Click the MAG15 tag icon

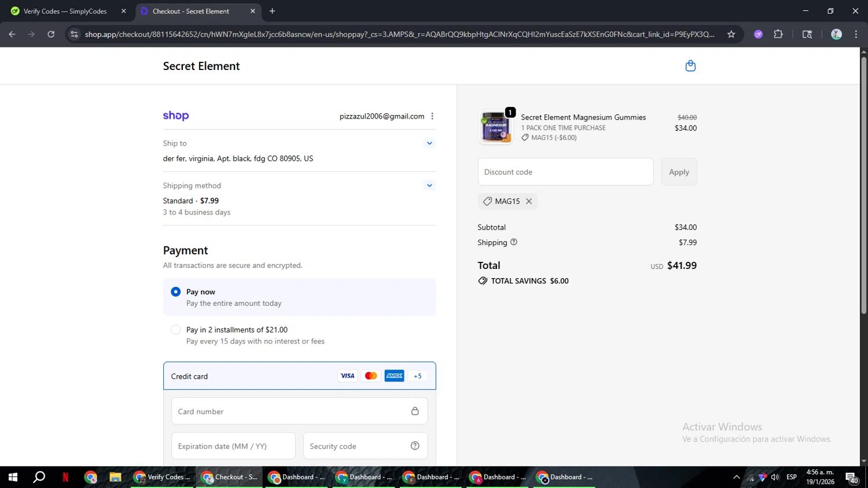point(487,201)
